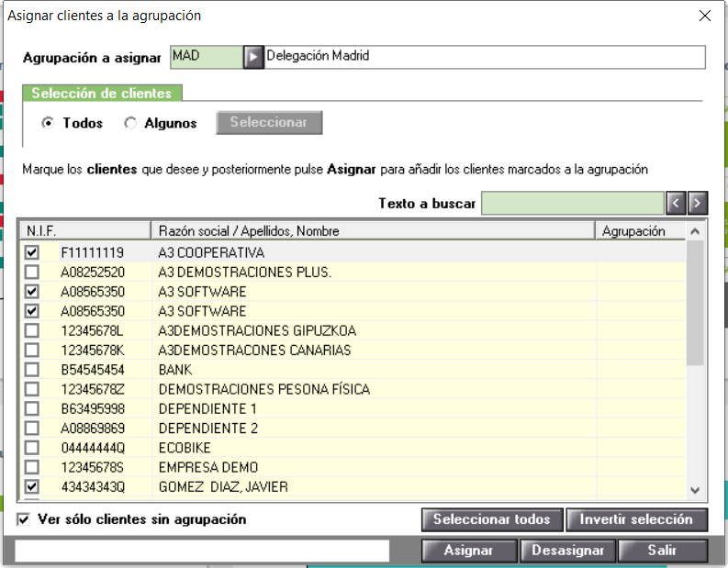Select NIF B63495998 cell
Viewport: 728px width, 568px height.
point(93,408)
